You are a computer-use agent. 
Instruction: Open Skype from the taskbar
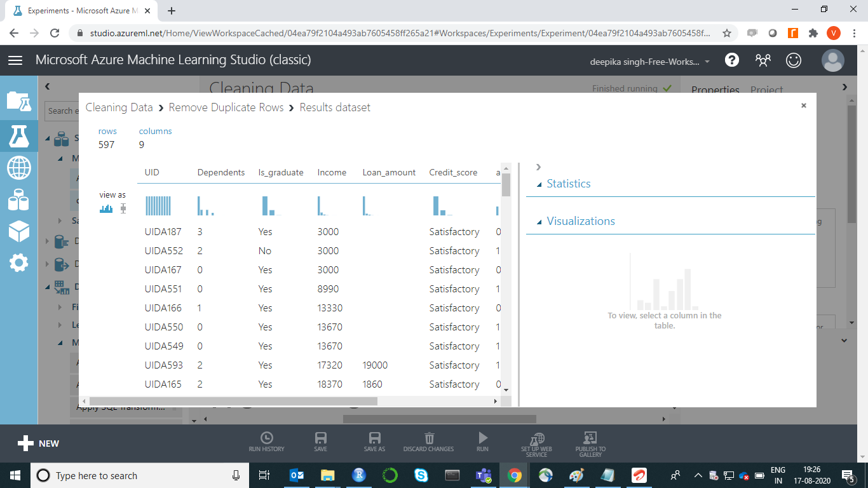(x=421, y=475)
